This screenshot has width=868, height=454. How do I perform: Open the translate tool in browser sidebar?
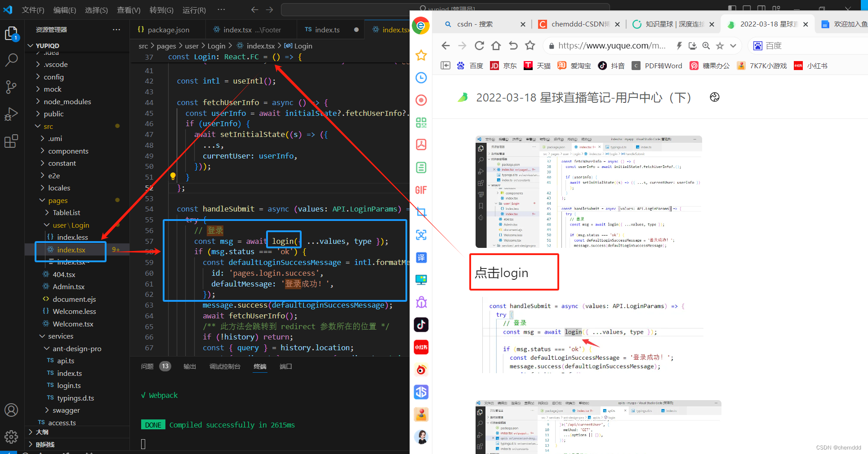pyautogui.click(x=421, y=257)
